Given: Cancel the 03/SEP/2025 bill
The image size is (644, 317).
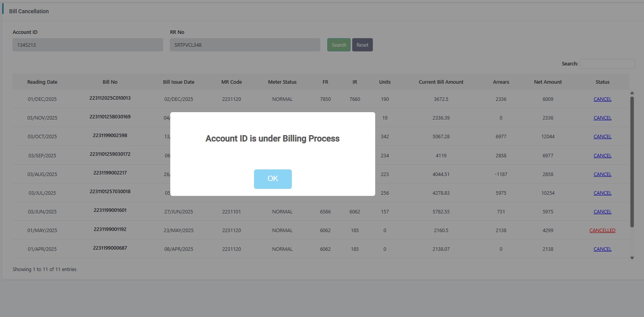Looking at the screenshot, I should click(602, 156).
